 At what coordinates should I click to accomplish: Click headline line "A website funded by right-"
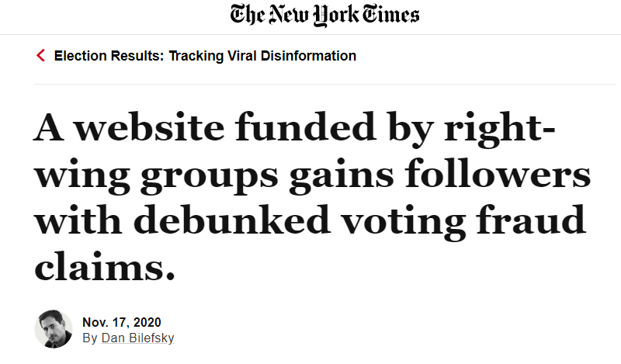tap(293, 128)
